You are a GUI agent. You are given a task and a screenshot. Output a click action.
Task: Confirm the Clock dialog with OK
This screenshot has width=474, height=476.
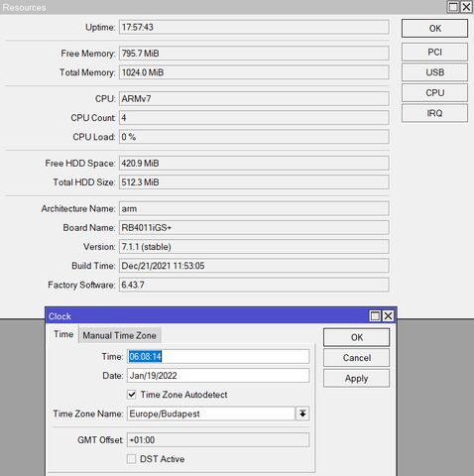356,337
